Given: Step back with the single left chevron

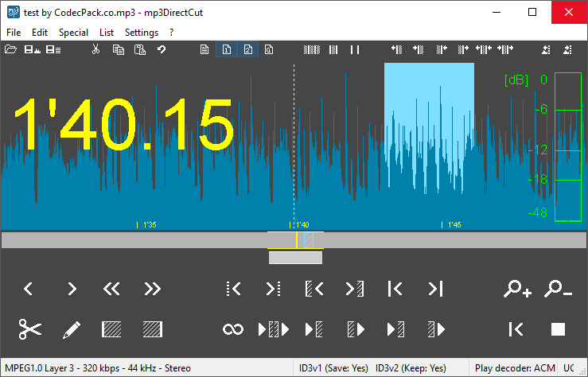Looking at the screenshot, I should [28, 289].
